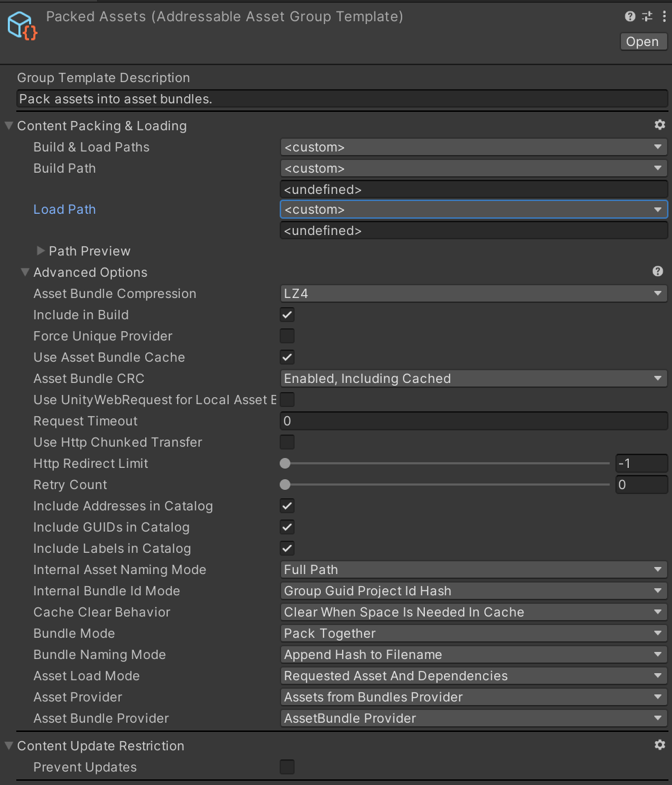Open Content Packing & Loading gear menu
Screen dimensions: 672x785
(659, 125)
